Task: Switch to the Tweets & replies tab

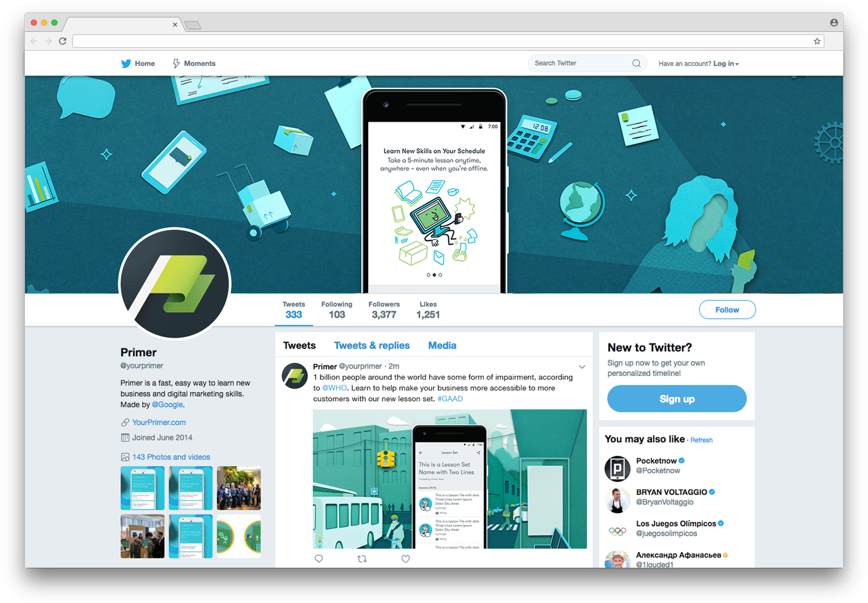Action: (371, 345)
